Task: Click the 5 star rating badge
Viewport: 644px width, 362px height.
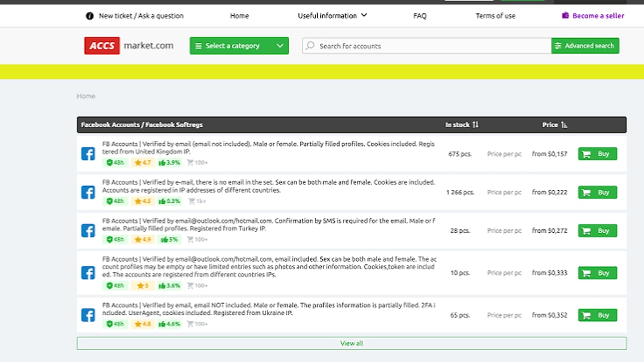Action: point(142,286)
